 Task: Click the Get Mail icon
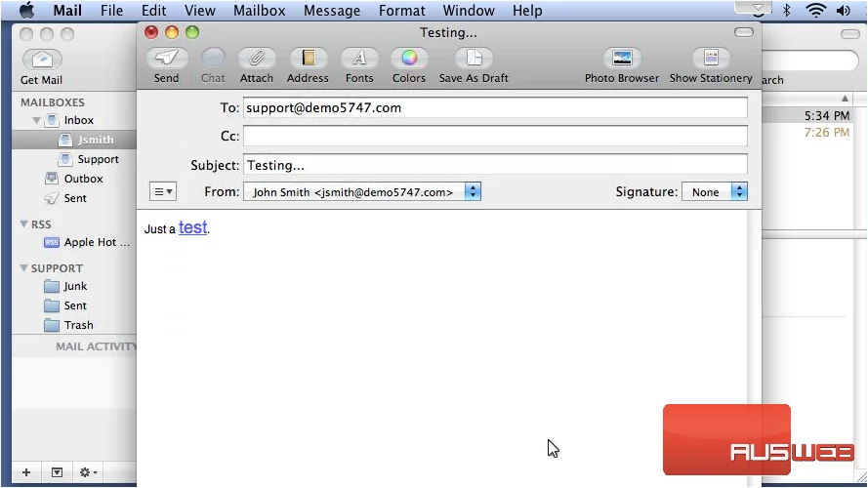coord(42,60)
